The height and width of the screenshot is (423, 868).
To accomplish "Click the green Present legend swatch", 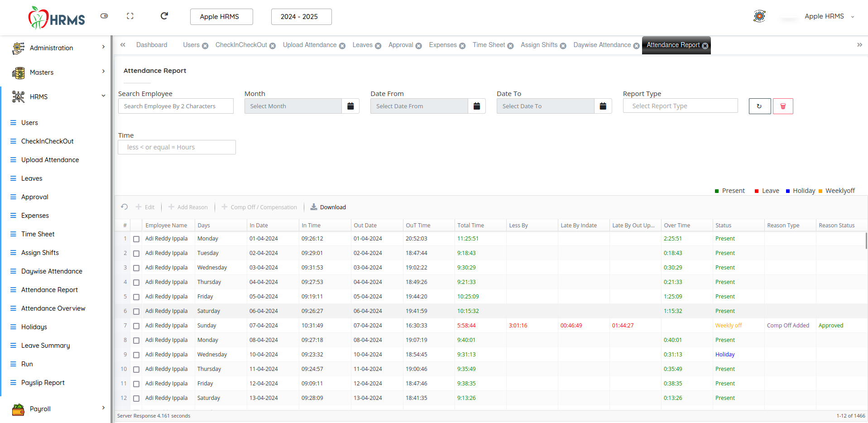I will coord(717,191).
